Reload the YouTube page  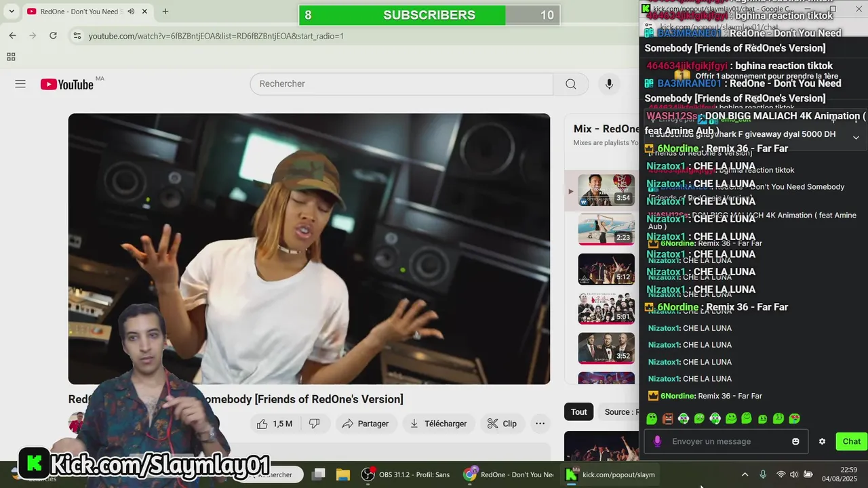tap(53, 36)
